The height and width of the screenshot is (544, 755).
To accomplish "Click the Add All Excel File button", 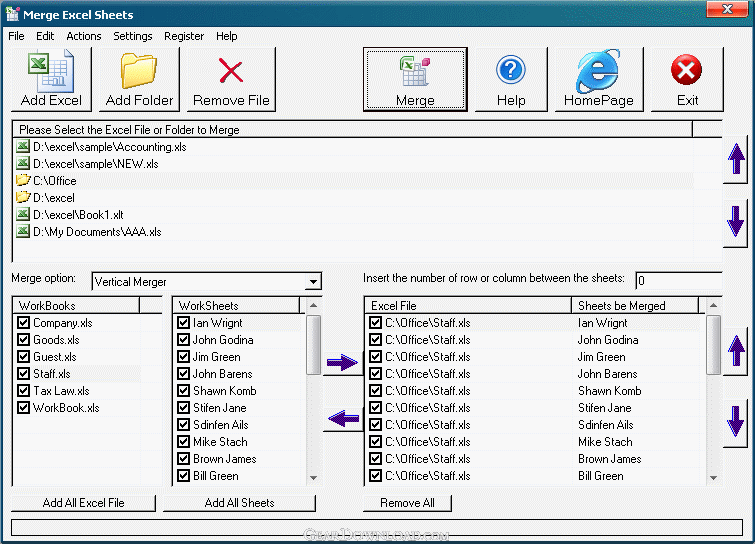I will 83,503.
